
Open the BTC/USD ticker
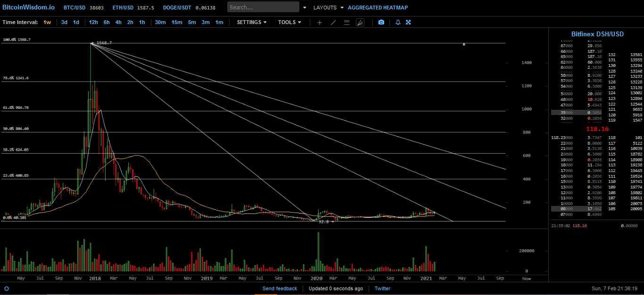(x=84, y=8)
